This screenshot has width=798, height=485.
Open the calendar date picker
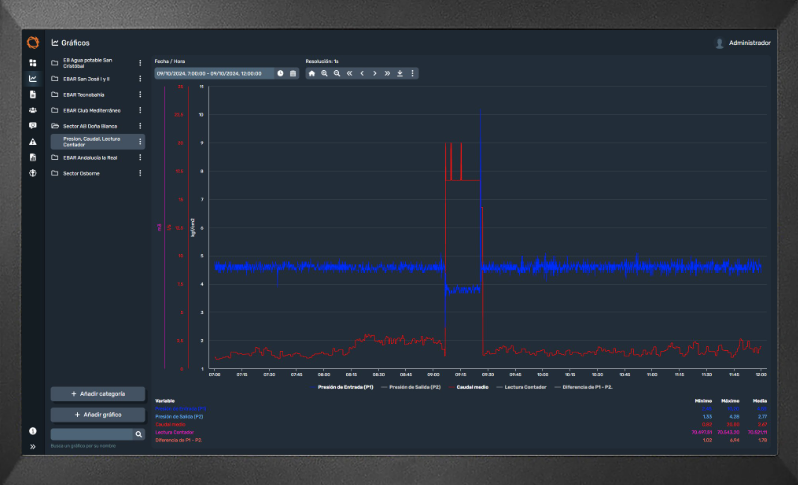[x=293, y=73]
